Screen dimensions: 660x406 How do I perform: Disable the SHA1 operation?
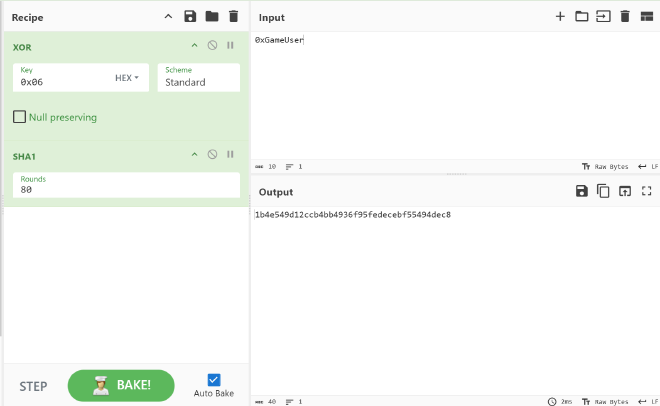click(213, 154)
